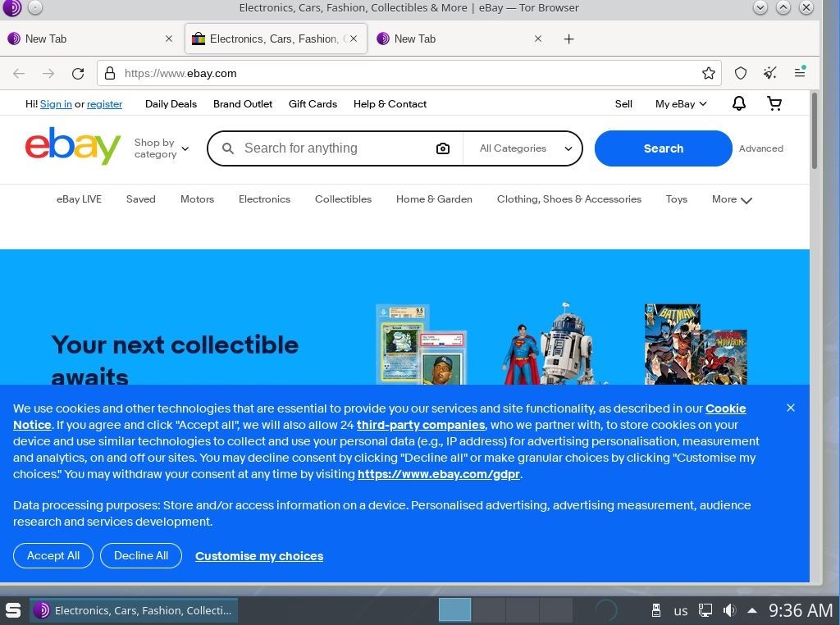Dismiss the cookie banner with X
The width and height of the screenshot is (840, 625).
790,408
